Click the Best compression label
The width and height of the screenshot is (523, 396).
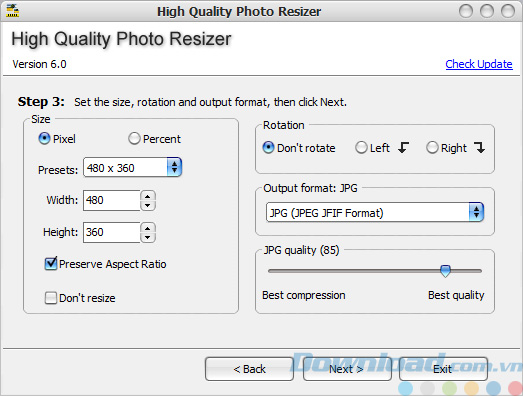pyautogui.click(x=304, y=295)
